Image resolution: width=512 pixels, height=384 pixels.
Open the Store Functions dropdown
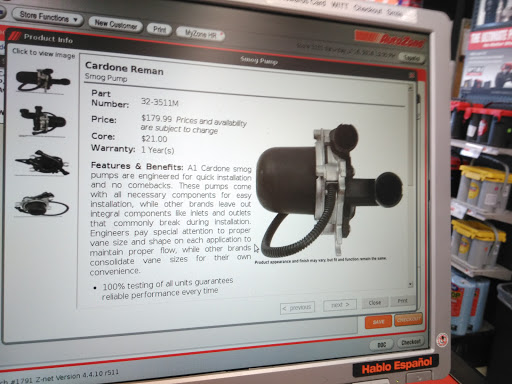[47, 17]
